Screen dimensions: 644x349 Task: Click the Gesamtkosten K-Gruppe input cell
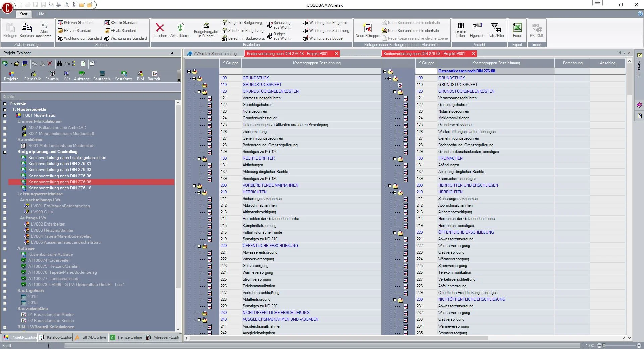point(426,71)
